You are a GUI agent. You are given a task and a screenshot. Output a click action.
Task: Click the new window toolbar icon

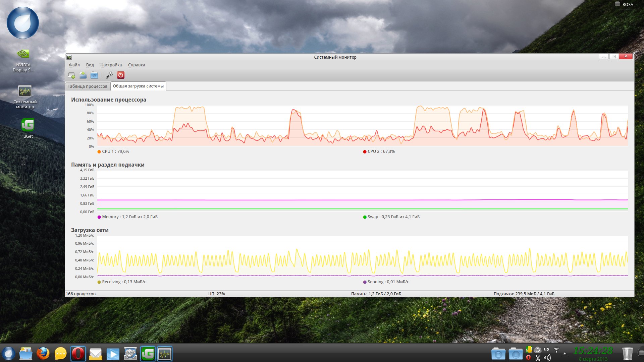pyautogui.click(x=71, y=75)
